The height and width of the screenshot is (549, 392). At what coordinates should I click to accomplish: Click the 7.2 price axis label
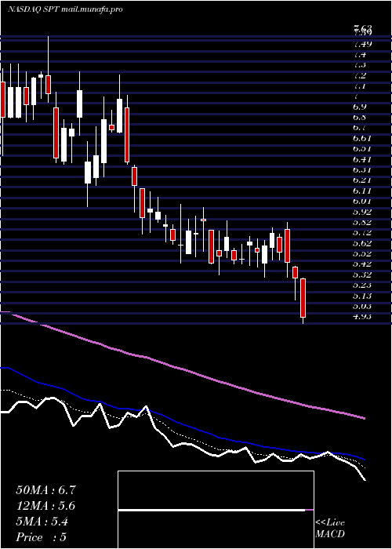pos(360,75)
